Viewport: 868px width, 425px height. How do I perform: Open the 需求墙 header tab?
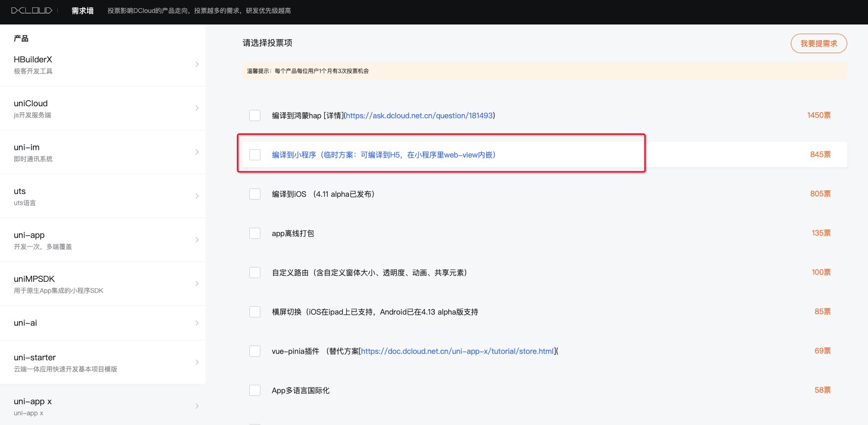point(83,11)
